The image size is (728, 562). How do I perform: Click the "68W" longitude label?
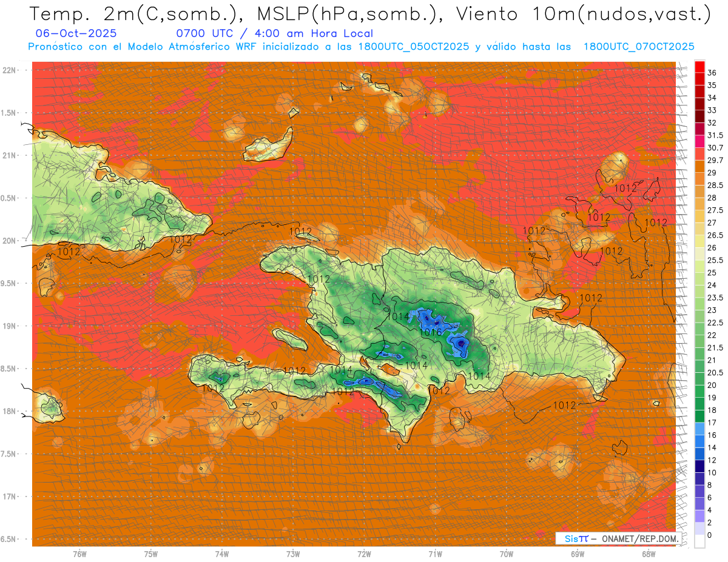tap(649, 554)
